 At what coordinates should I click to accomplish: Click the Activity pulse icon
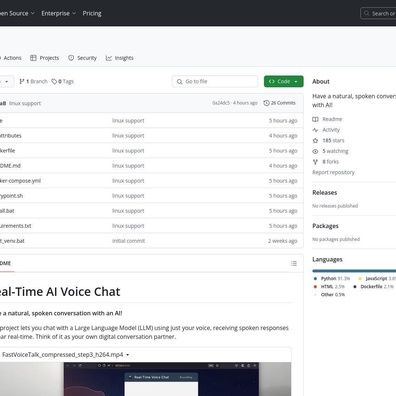pyautogui.click(x=315, y=130)
